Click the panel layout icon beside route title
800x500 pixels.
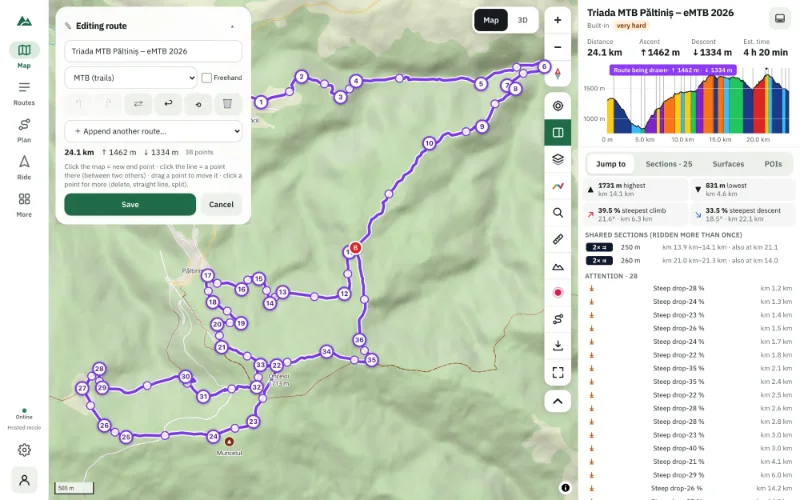[780, 18]
